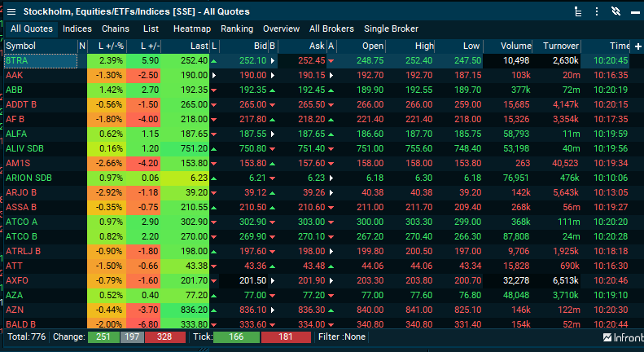The image size is (644, 352).
Task: Click the tree structure icon in the title bar
Action: pyautogui.click(x=578, y=11)
